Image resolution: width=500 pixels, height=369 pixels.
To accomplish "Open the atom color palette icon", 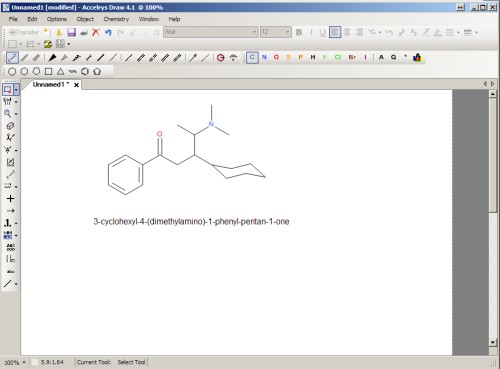I will [x=417, y=57].
